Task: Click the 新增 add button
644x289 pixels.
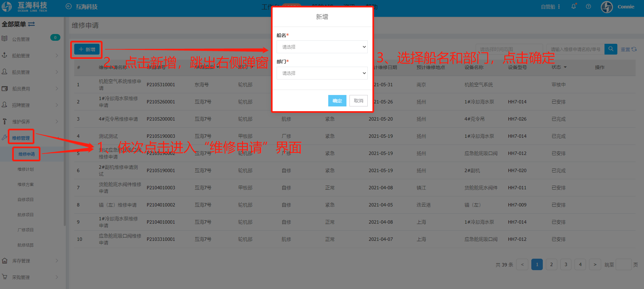Action: [87, 50]
